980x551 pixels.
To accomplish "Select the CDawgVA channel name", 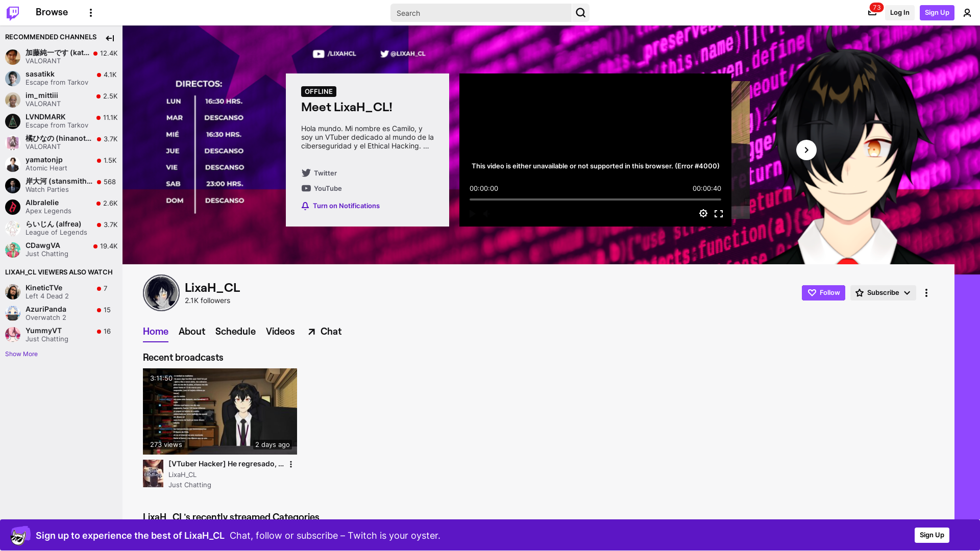I will [43, 245].
